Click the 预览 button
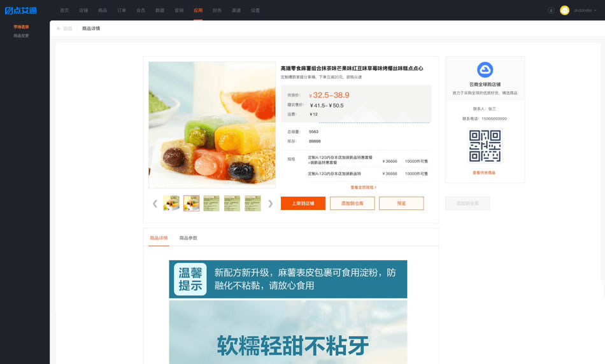The image size is (605, 364). click(x=401, y=203)
